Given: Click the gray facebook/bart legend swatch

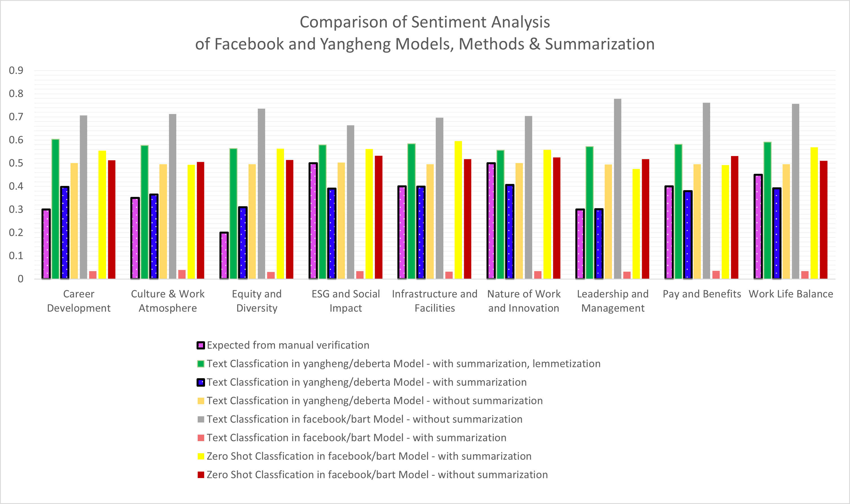Looking at the screenshot, I should click(201, 419).
